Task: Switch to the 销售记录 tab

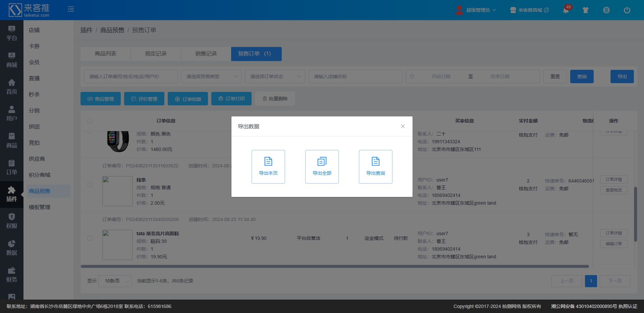Action: pos(206,54)
